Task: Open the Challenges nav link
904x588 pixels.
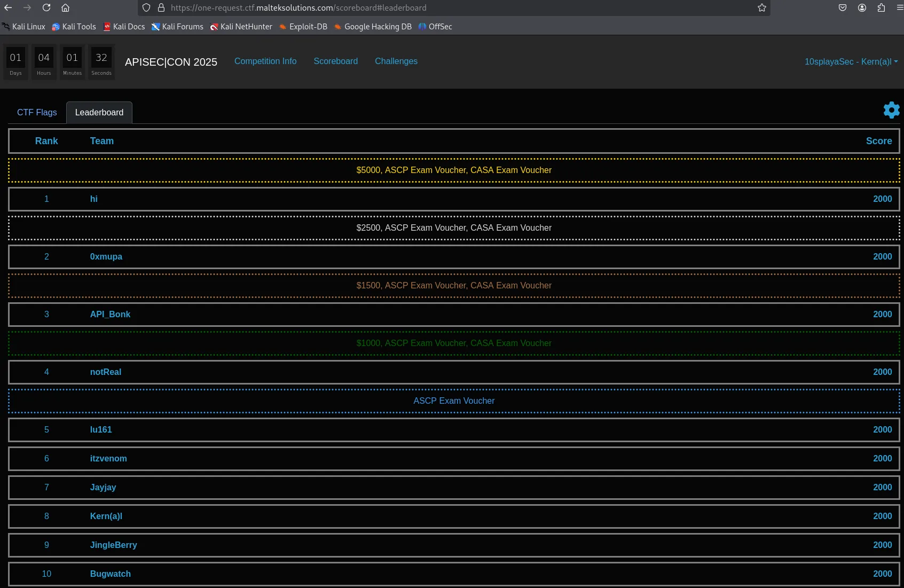Action: [x=396, y=61]
